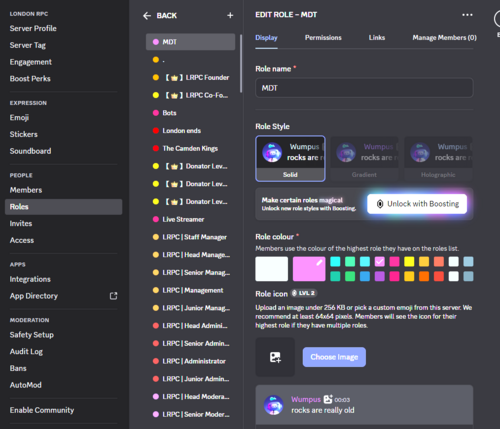500x429 pixels.
Task: Focus the Role name input field
Action: click(364, 88)
